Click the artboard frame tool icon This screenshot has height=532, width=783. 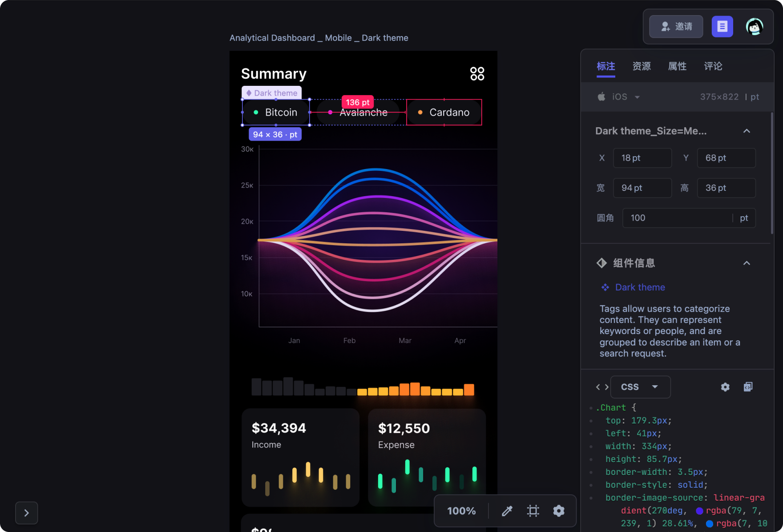point(533,511)
